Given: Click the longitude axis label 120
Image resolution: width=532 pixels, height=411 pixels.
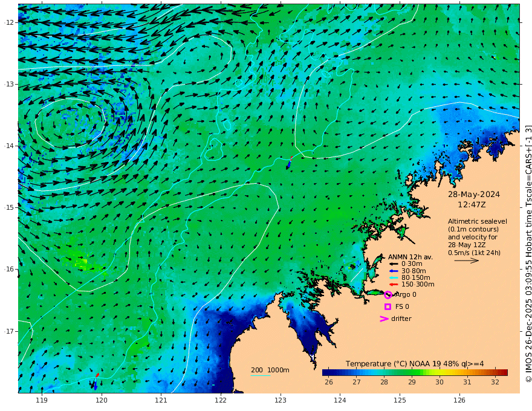Looking at the screenshot, I should click(x=102, y=401).
